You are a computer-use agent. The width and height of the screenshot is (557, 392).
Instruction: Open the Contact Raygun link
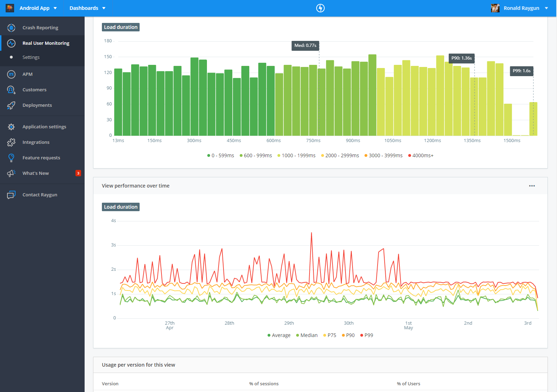(40, 195)
